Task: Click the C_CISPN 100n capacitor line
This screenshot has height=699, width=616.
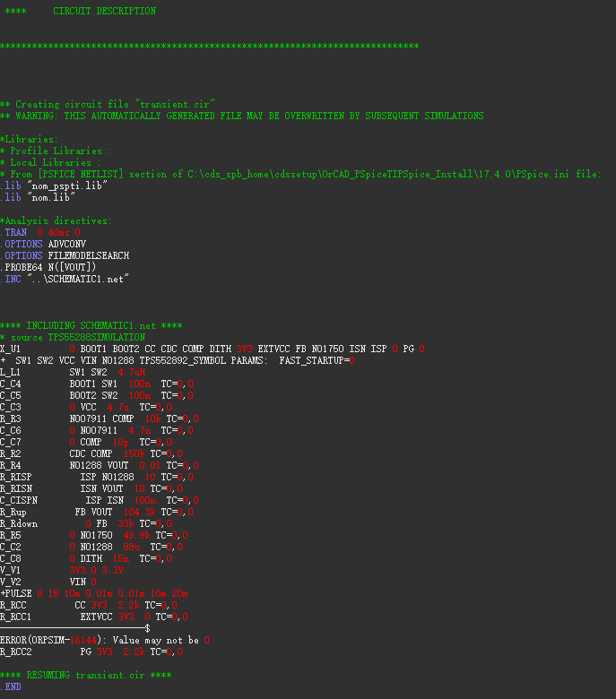Action: [100, 500]
